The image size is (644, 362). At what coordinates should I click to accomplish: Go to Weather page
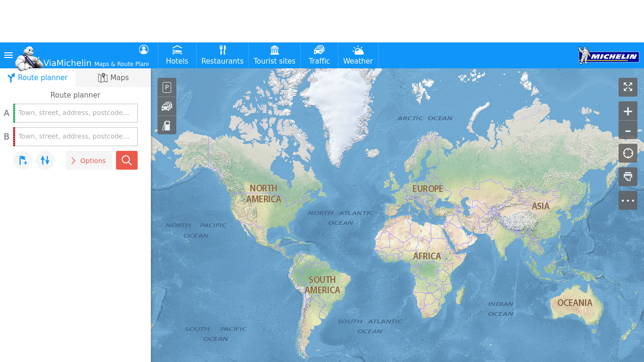[x=358, y=56]
